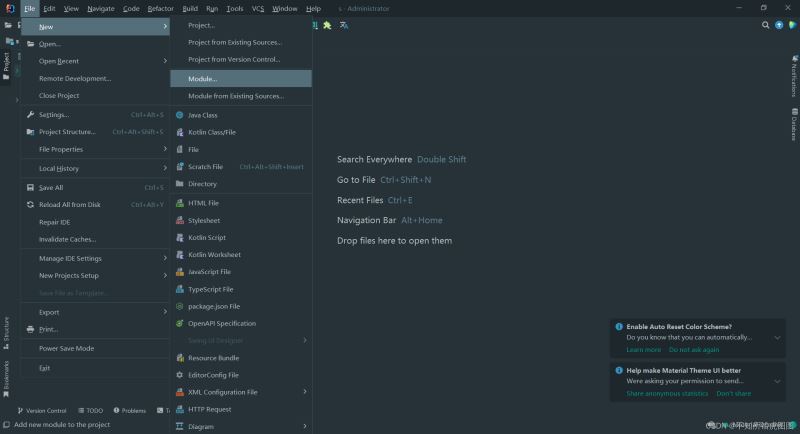Expand the Export submenu arrow
The height and width of the screenshot is (434, 800).
tap(165, 312)
